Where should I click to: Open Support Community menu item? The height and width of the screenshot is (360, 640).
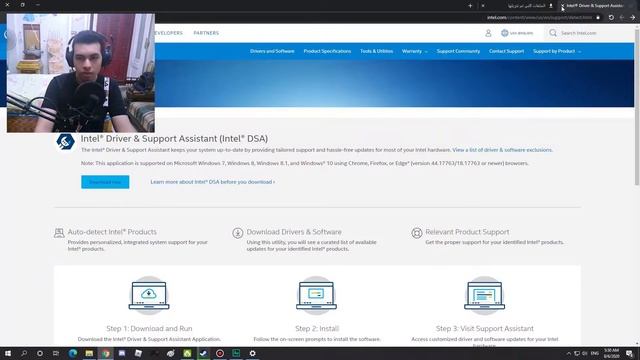[458, 51]
